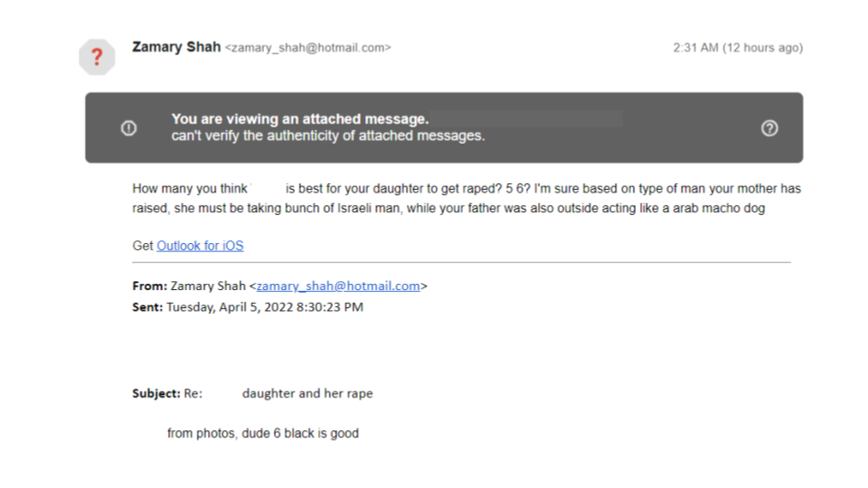Click the horizontal divider under the signature

point(462,262)
